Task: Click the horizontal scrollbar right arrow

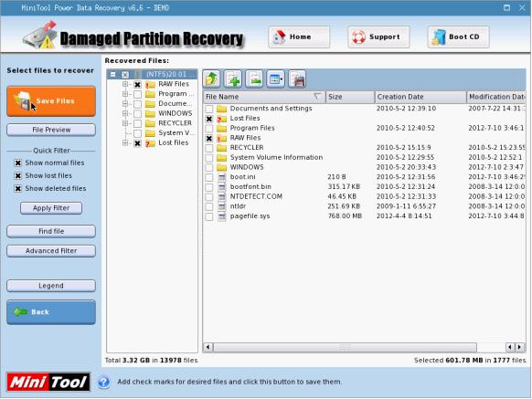Action: (519, 347)
